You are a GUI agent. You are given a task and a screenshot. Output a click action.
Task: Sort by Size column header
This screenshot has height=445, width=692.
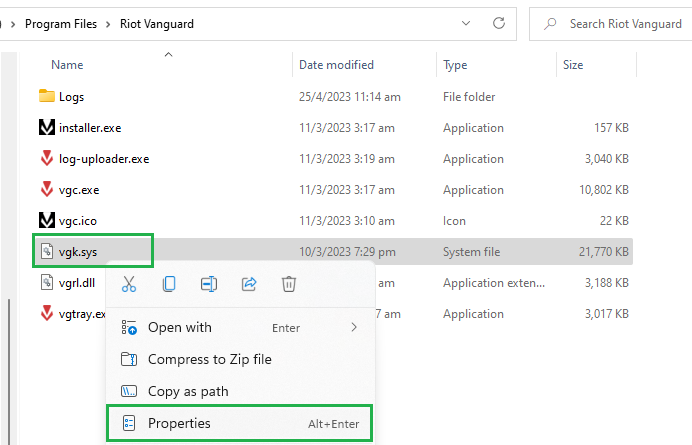click(573, 65)
